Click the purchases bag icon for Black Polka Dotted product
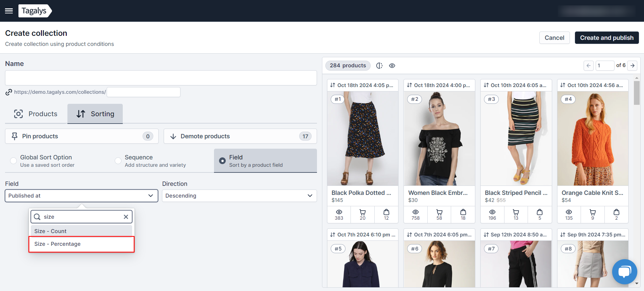 tap(386, 212)
